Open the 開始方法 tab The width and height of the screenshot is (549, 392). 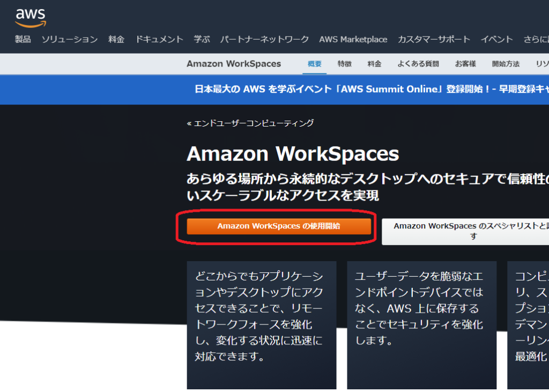[x=506, y=64]
